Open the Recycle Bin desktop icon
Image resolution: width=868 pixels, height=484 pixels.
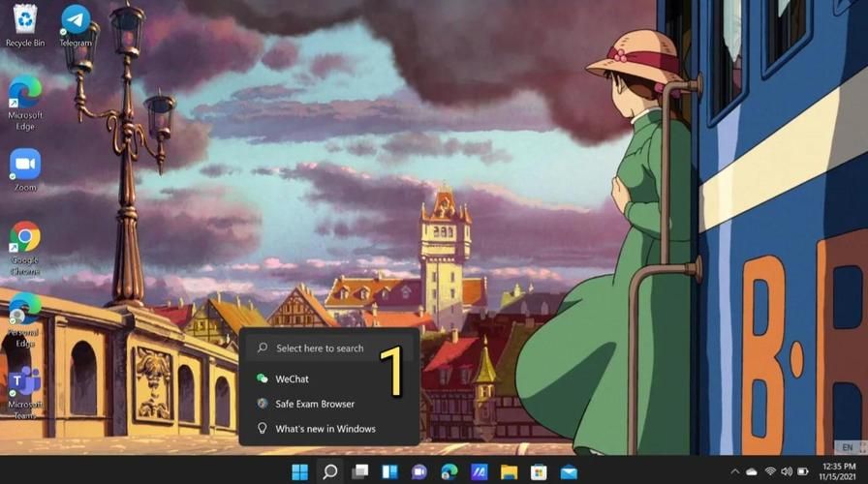click(25, 25)
